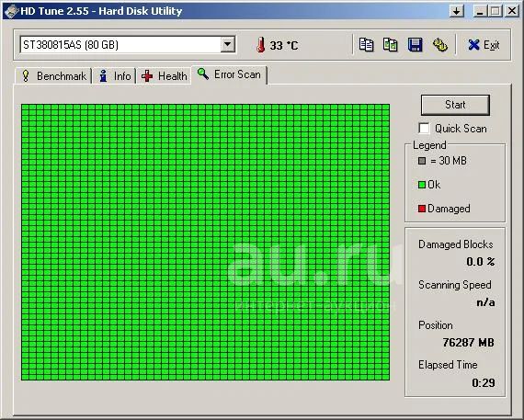Click the green block scan grid
This screenshot has width=524, height=420.
coord(205,242)
